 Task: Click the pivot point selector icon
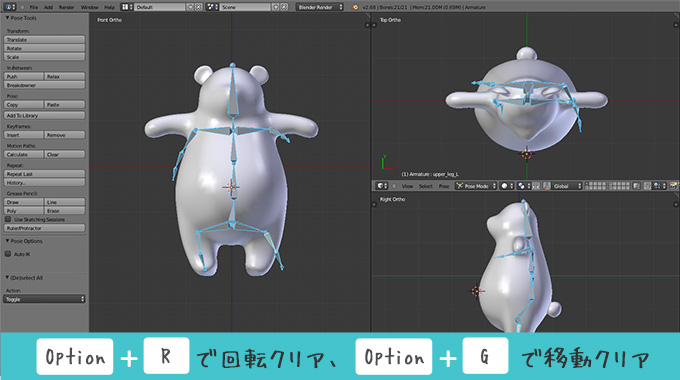click(x=523, y=186)
